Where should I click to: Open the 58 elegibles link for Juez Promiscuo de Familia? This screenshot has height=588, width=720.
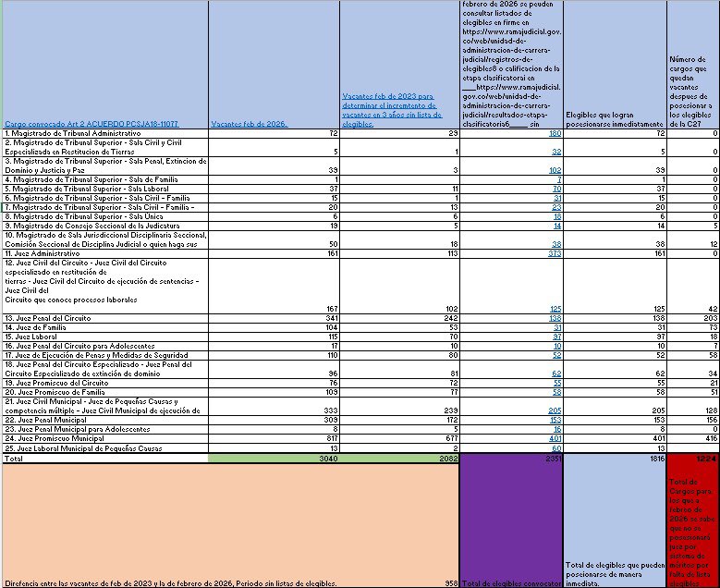point(557,392)
